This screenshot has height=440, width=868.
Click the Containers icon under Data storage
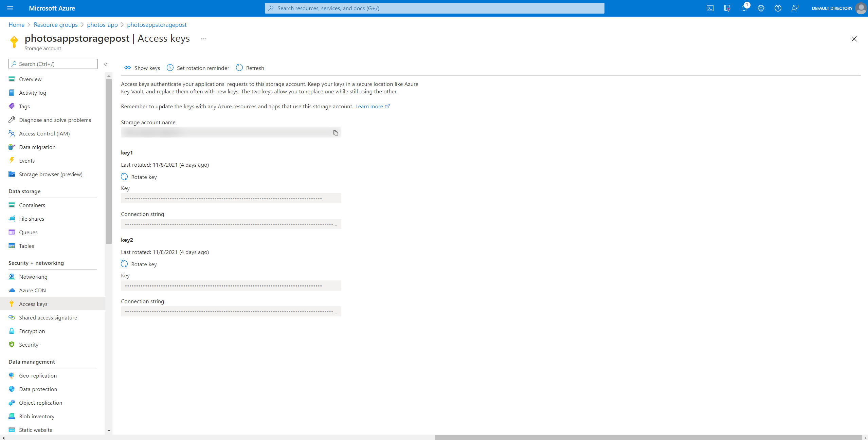click(x=12, y=205)
